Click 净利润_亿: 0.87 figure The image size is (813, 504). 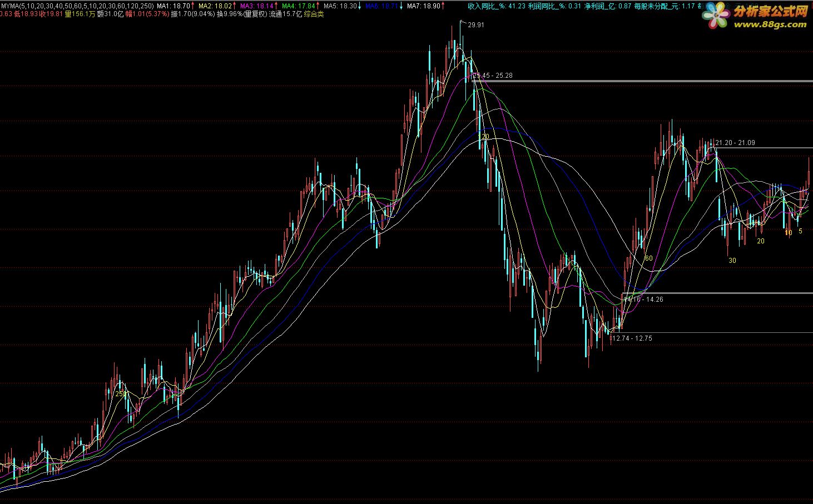pyautogui.click(x=608, y=6)
